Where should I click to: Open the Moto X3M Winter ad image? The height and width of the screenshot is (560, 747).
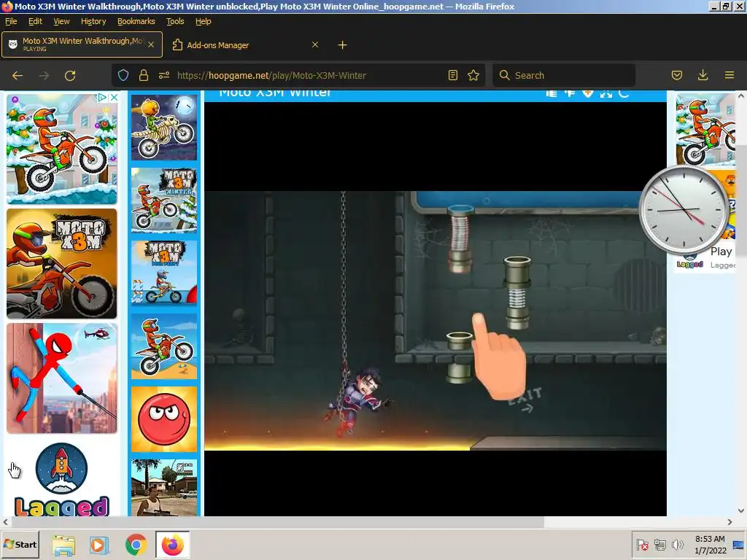pyautogui.click(x=62, y=149)
